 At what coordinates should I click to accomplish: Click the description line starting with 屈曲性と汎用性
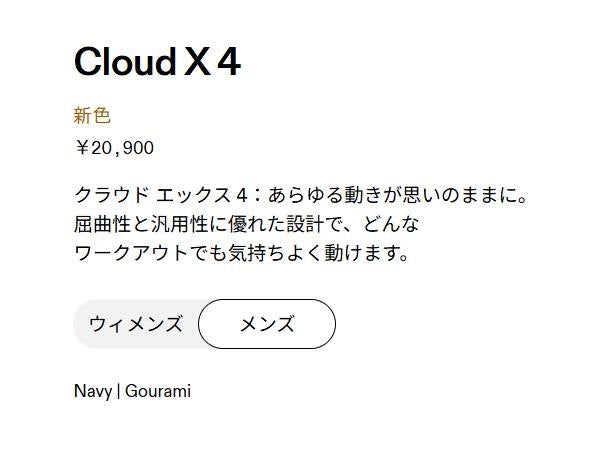coord(246,223)
